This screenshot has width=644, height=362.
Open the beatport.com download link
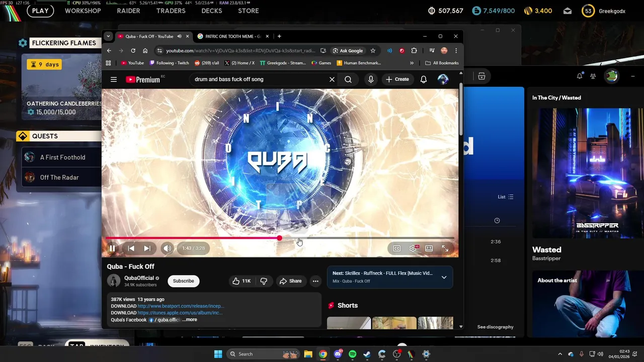click(x=181, y=306)
